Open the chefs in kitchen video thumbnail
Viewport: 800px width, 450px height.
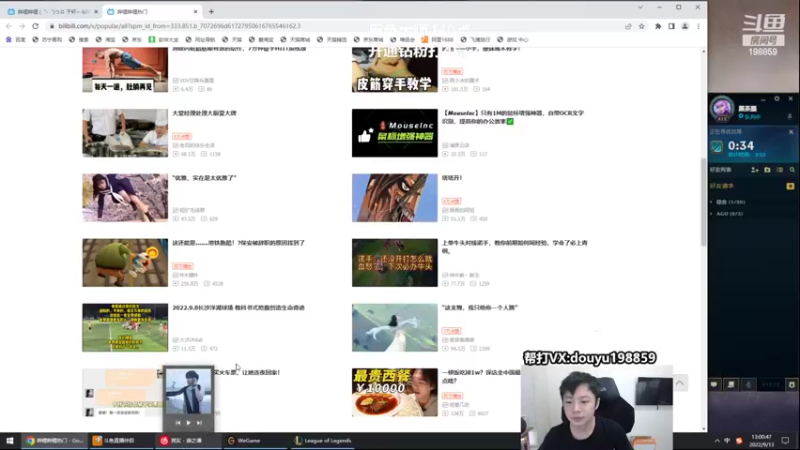pyautogui.click(x=125, y=133)
